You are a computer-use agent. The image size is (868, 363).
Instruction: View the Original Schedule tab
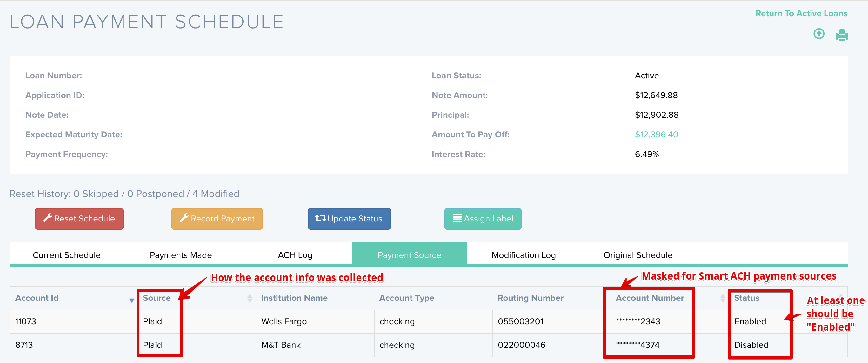click(x=638, y=255)
